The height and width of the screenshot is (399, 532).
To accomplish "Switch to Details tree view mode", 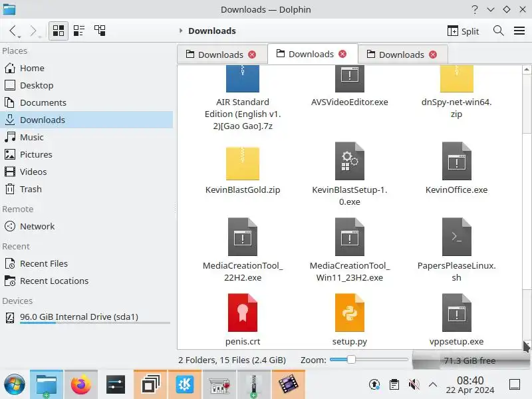I will coord(100,31).
